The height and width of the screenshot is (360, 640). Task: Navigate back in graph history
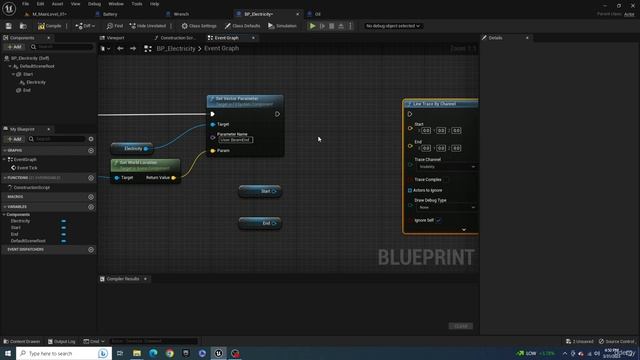[120, 49]
